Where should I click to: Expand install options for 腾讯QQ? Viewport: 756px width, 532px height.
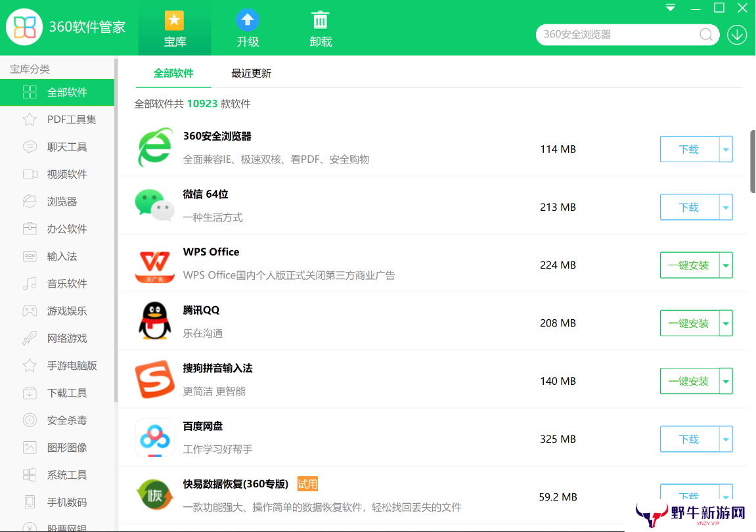tap(726, 323)
